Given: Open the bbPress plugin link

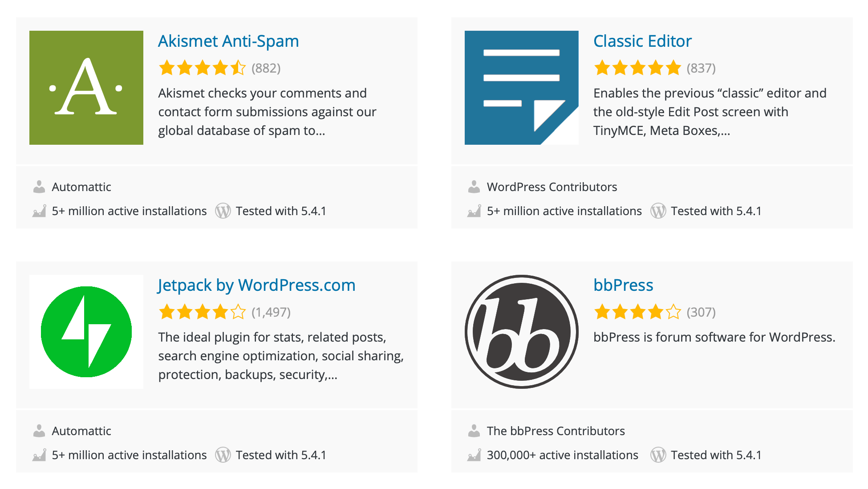Looking at the screenshot, I should [x=623, y=285].
